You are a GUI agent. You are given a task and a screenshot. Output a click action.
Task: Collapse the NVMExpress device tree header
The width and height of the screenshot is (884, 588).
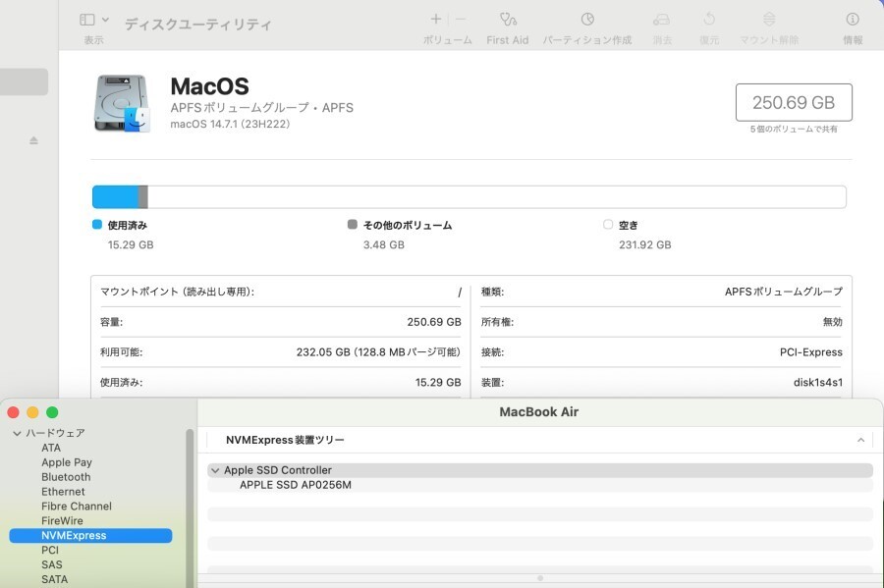pyautogui.click(x=860, y=441)
